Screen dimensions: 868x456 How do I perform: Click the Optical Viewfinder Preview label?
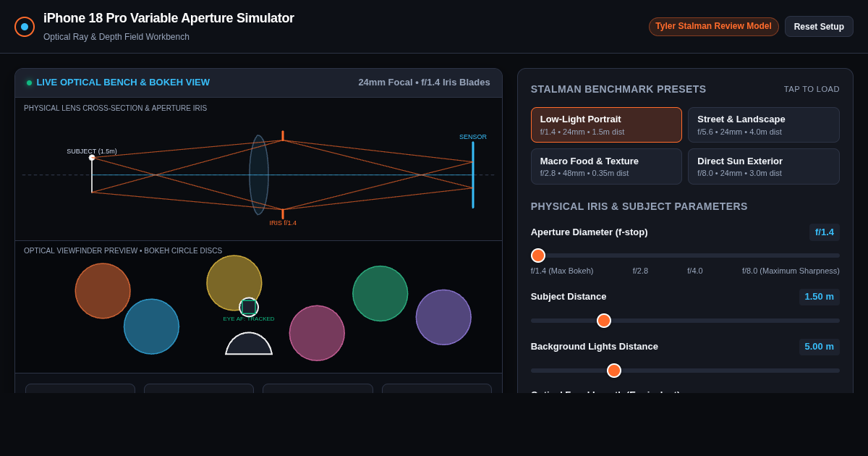pos(123,251)
